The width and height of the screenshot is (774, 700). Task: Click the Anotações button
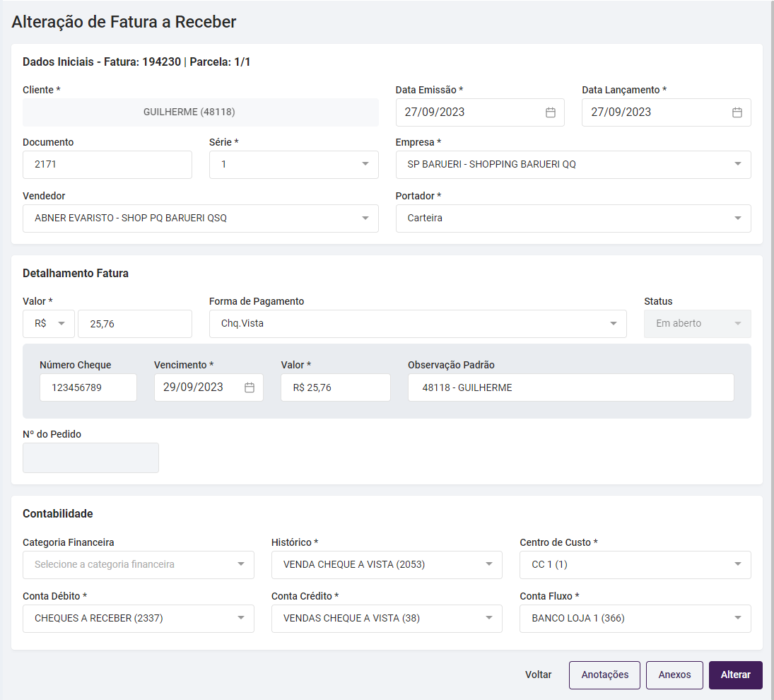604,675
